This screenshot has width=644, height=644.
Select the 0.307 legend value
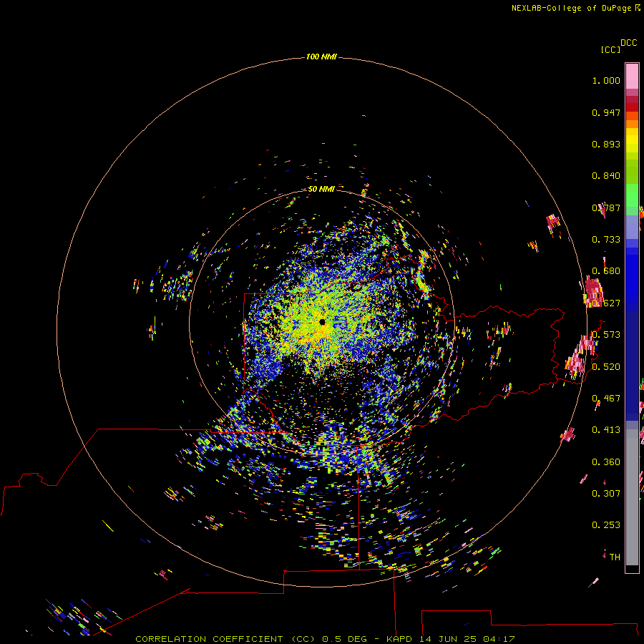(606, 494)
